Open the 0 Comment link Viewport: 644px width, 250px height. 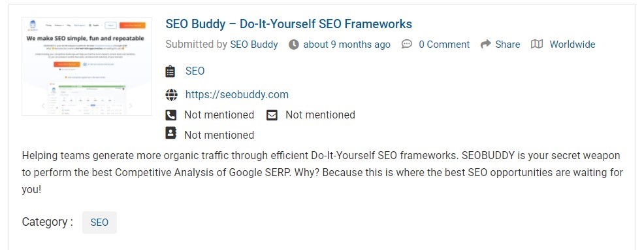coord(444,45)
